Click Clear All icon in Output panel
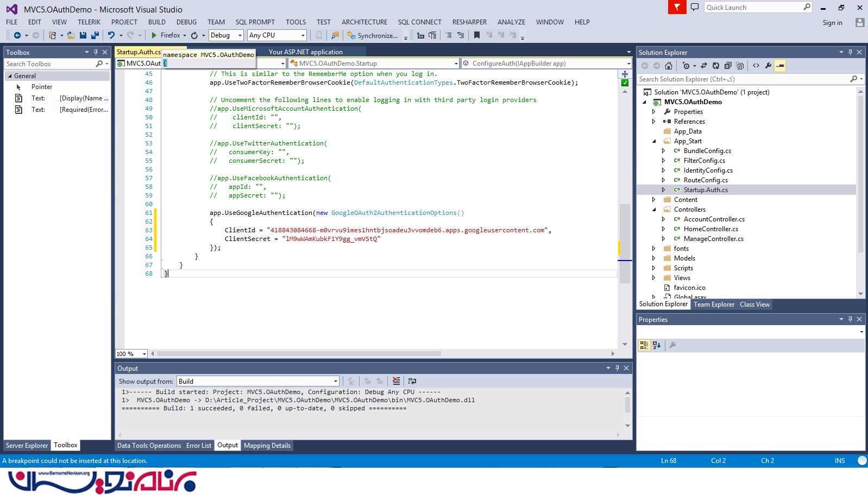The height and width of the screenshot is (495, 868). coord(396,381)
